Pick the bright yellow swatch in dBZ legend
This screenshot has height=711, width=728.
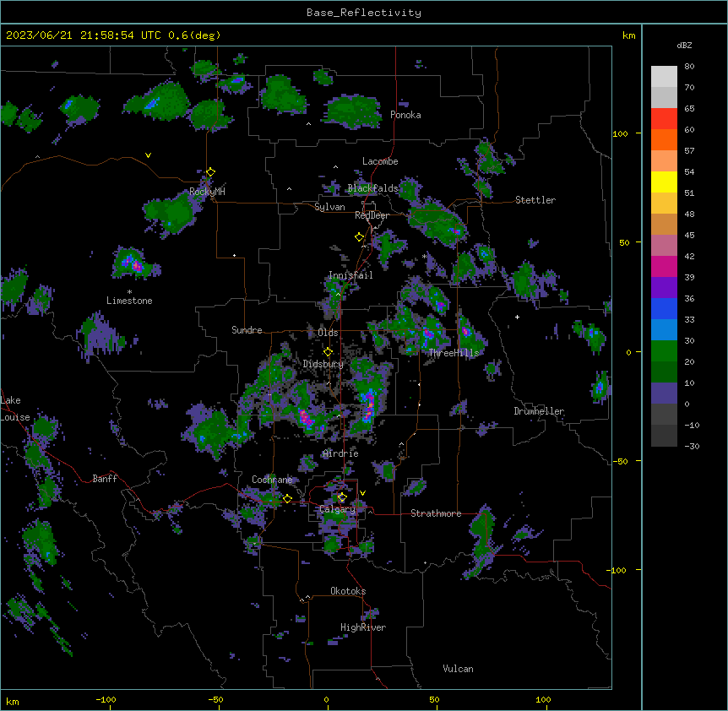(664, 182)
